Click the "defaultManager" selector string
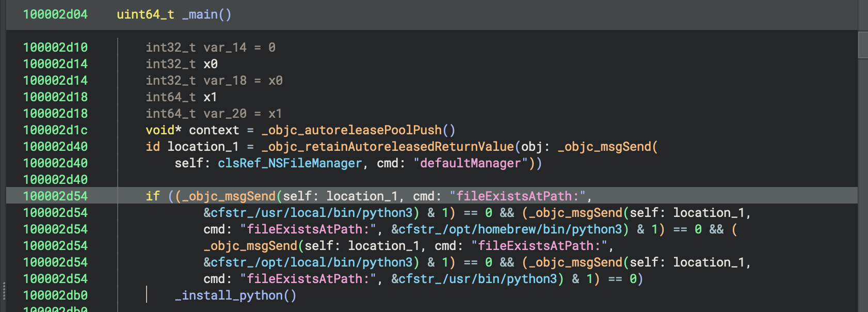 click(x=471, y=163)
